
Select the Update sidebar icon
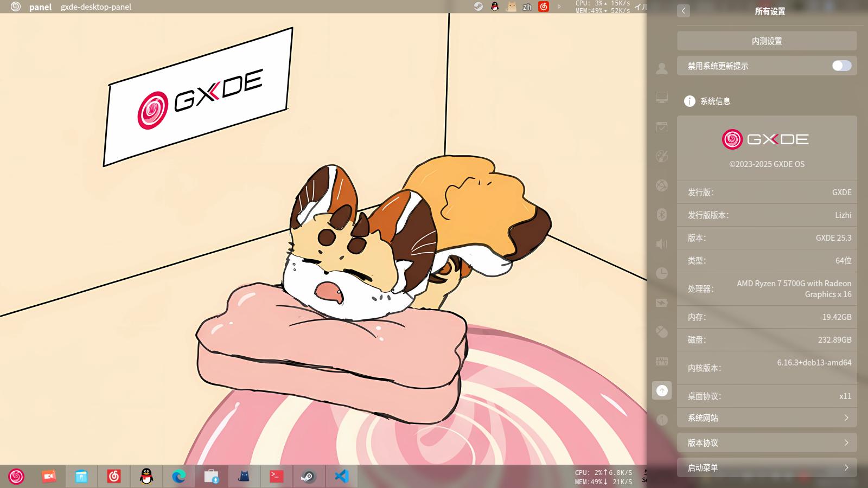pyautogui.click(x=662, y=390)
